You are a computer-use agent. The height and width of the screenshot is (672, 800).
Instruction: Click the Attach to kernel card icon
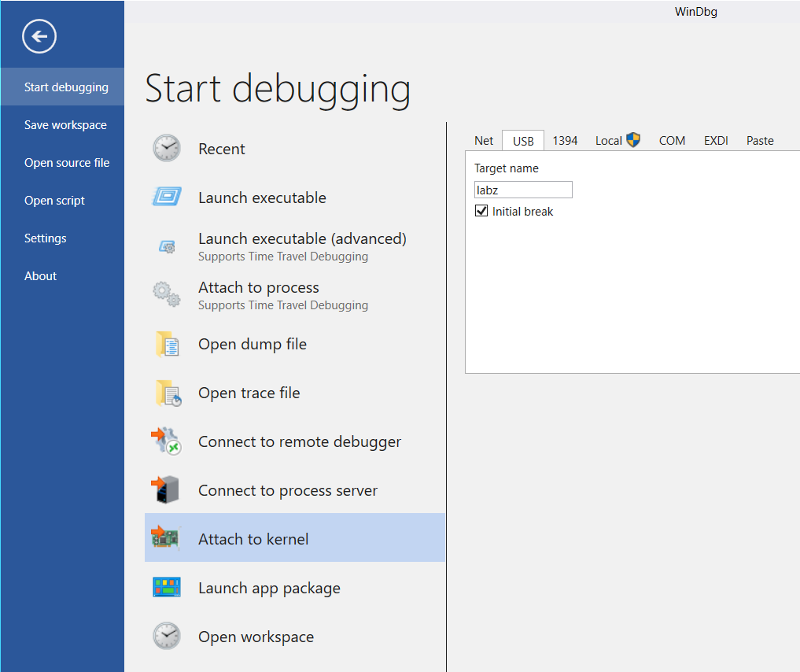click(166, 537)
